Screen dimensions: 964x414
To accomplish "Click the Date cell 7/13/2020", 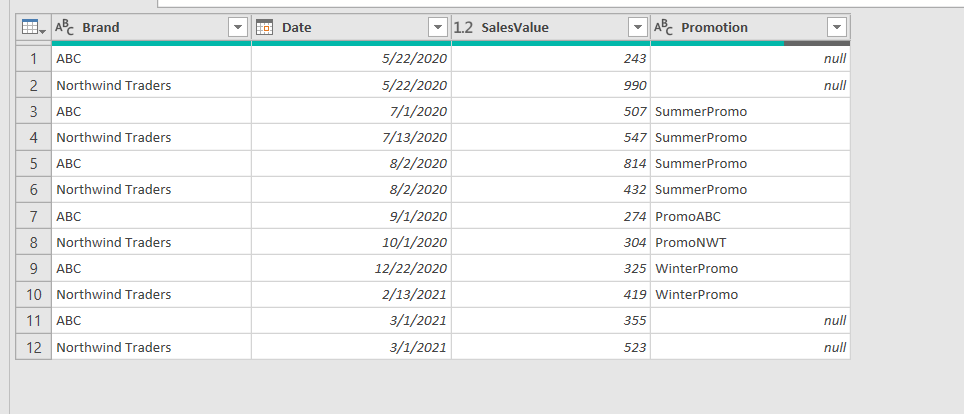I will point(351,137).
